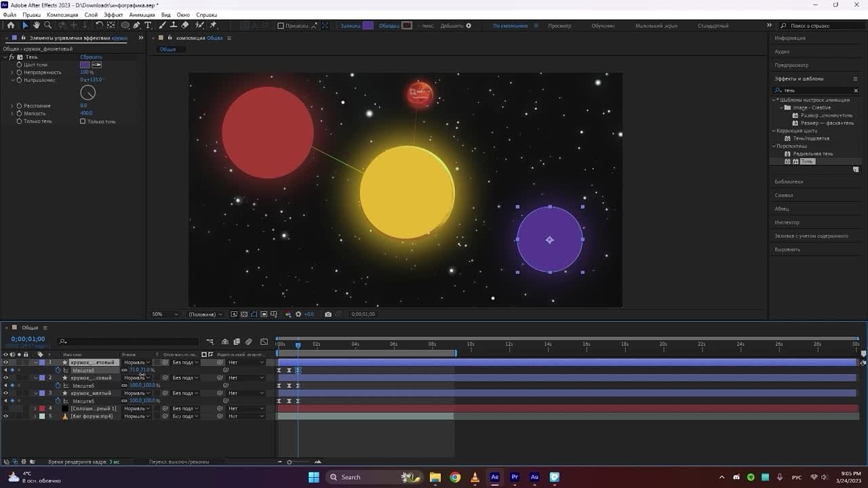Open the (Половина) resolution dropdown
868x488 pixels.
coord(205,314)
